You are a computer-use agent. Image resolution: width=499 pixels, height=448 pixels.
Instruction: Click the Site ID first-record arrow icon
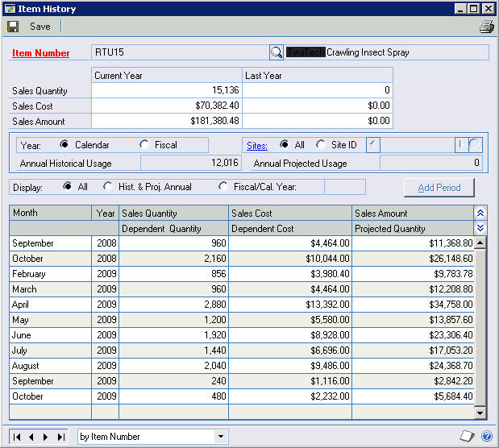[373, 145]
